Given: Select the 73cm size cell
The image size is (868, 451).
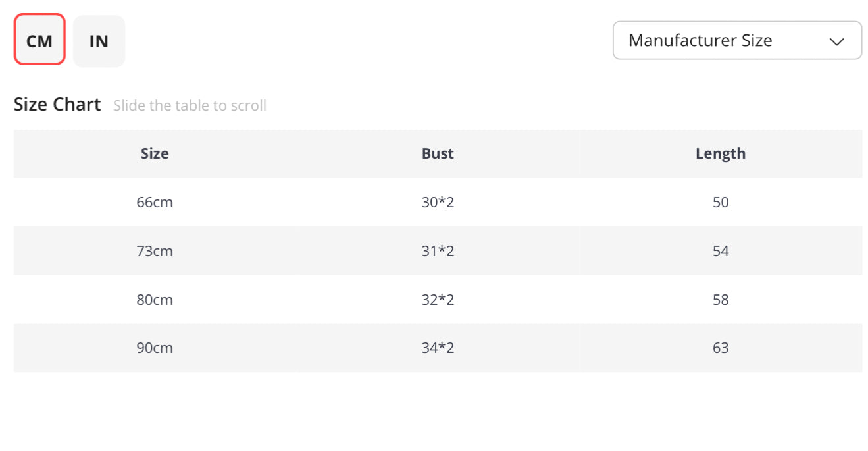Looking at the screenshot, I should (x=155, y=251).
